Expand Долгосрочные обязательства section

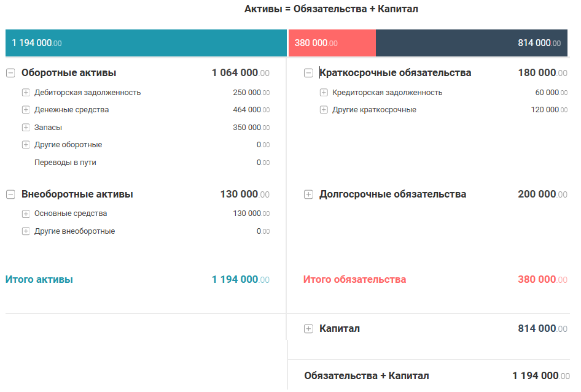308,194
